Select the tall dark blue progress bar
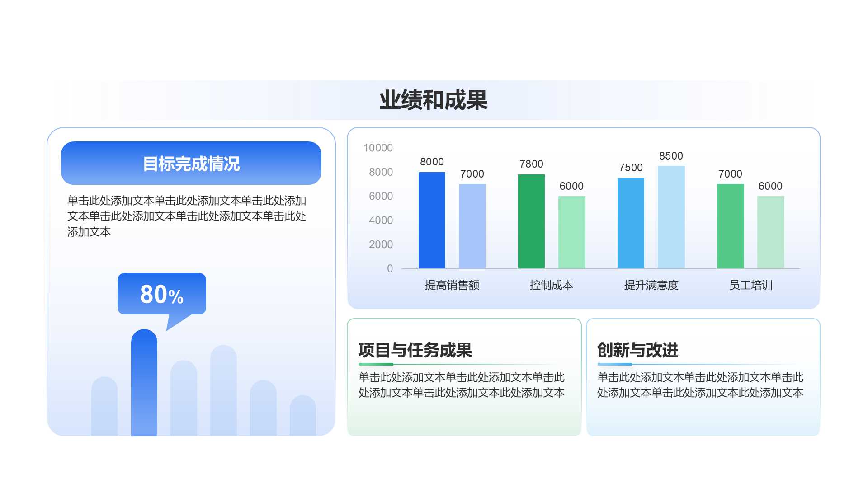868x488 pixels. pyautogui.click(x=144, y=384)
